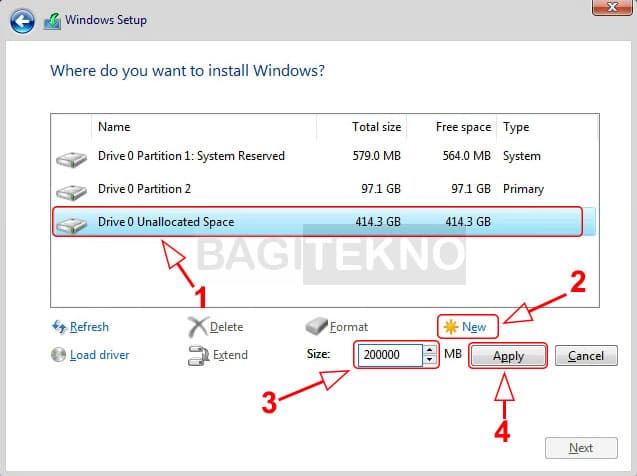
Task: Click the Load driver disc icon
Action: click(x=58, y=355)
